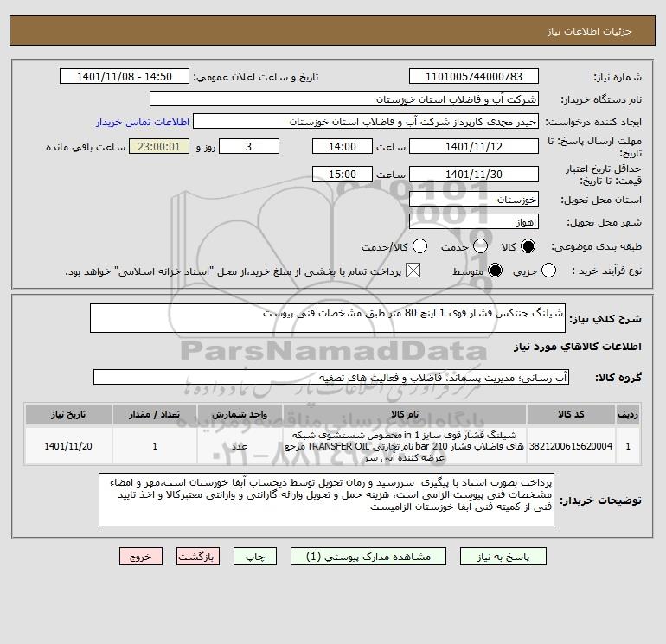Click the general need description text box
Screen dimensions: 666x644
coord(328,318)
